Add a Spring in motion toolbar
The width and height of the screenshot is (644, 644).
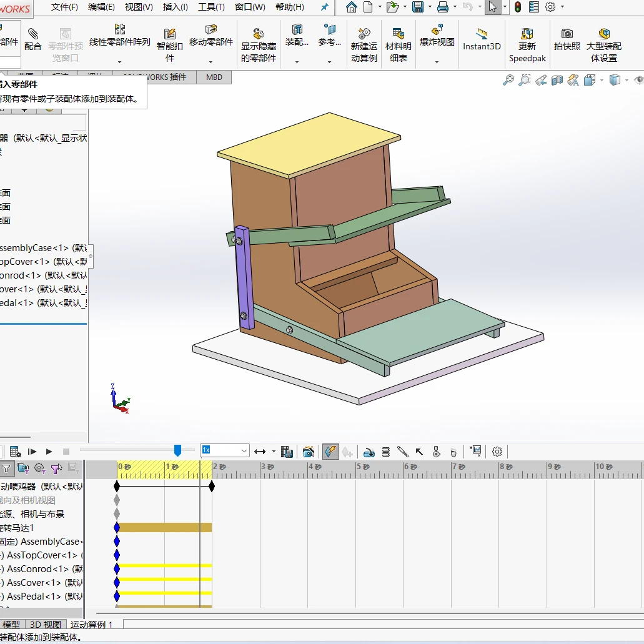385,452
